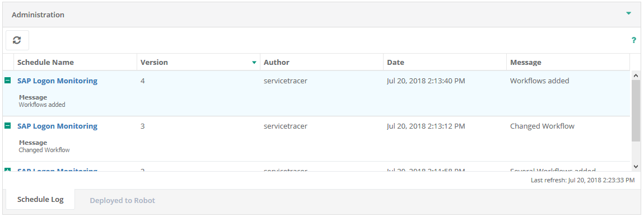
Task: Click the scrollbar down arrow
Action: pyautogui.click(x=636, y=166)
